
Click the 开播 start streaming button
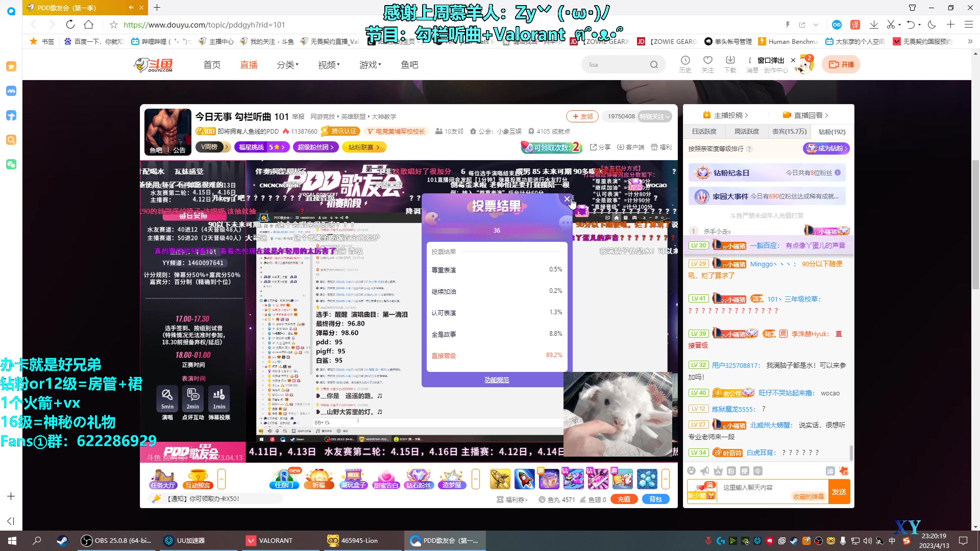841,65
